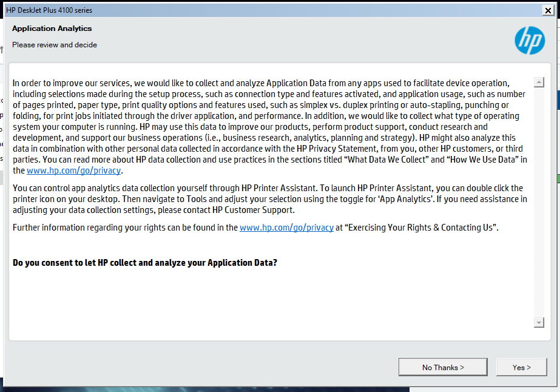The height and width of the screenshot is (392, 560).
Task: Decline analytics with No Thanks button
Action: coord(443,367)
